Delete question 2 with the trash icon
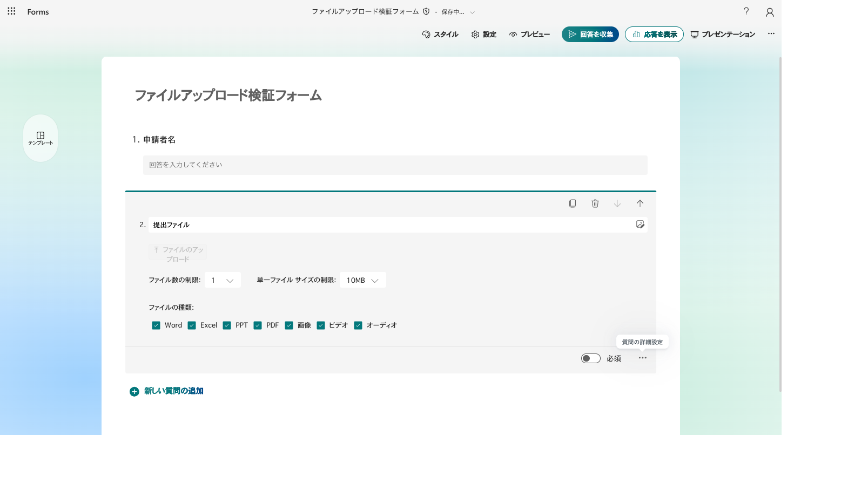Viewport: 868px width, 483px height. click(x=595, y=203)
